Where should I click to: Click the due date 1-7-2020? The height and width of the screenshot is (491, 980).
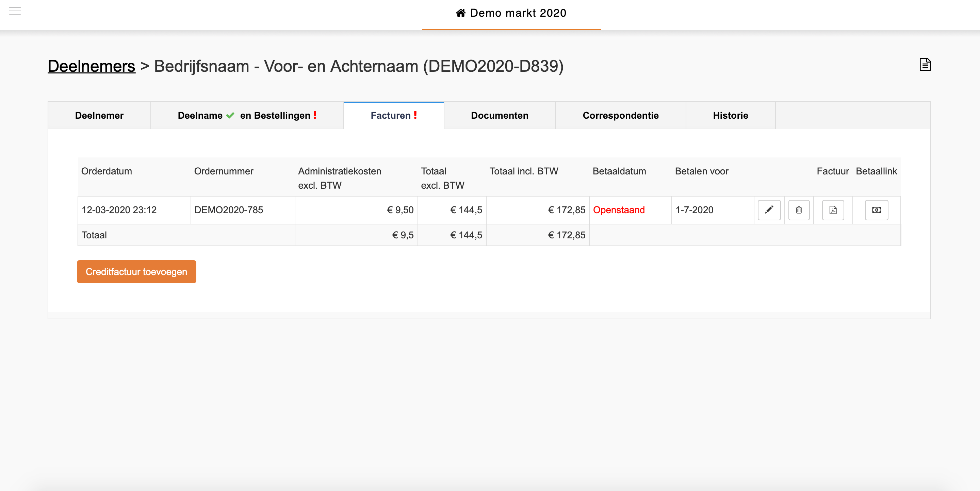point(694,210)
